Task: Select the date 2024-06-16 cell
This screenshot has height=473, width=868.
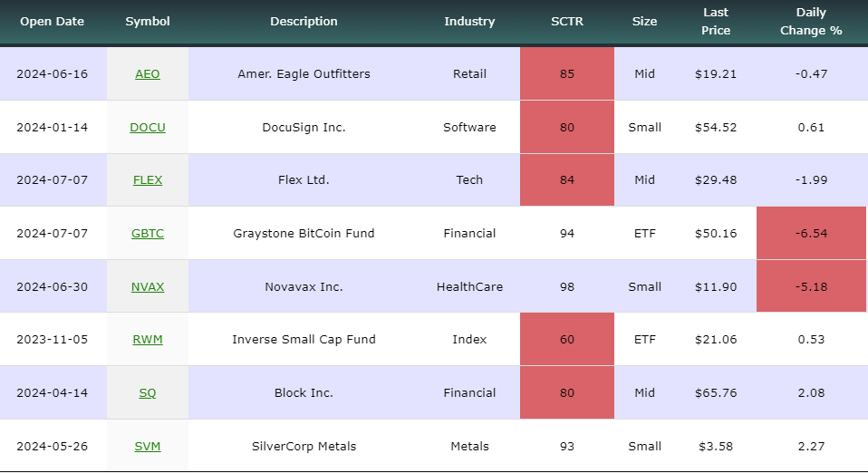Action: [x=52, y=73]
